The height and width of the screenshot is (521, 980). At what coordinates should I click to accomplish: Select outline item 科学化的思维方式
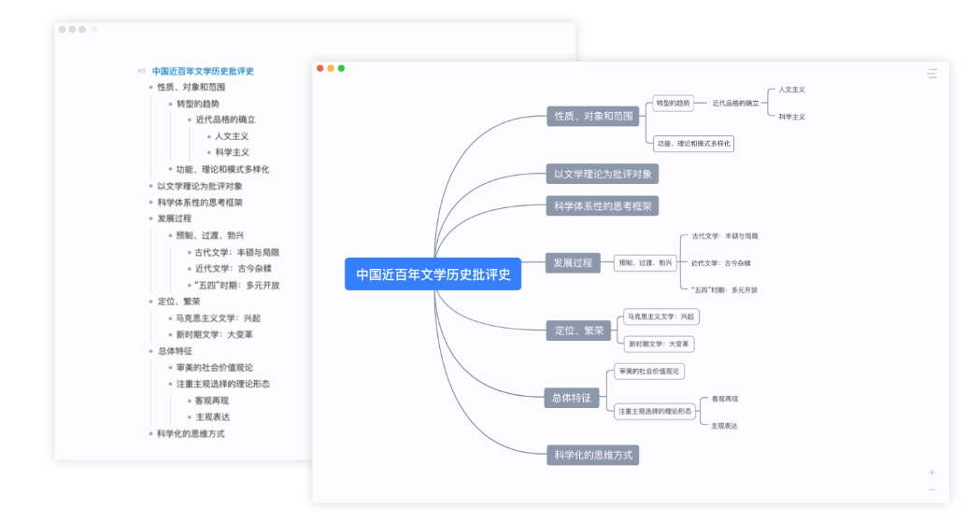pyautogui.click(x=191, y=434)
